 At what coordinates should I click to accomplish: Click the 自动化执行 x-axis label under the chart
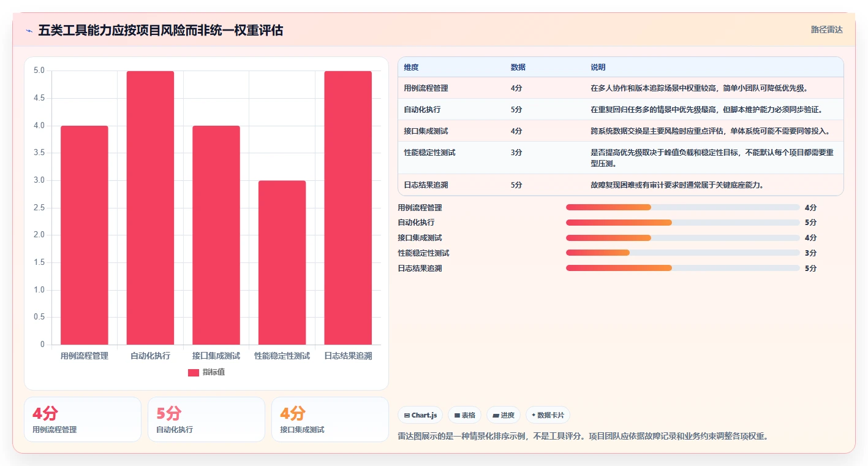[x=150, y=356]
